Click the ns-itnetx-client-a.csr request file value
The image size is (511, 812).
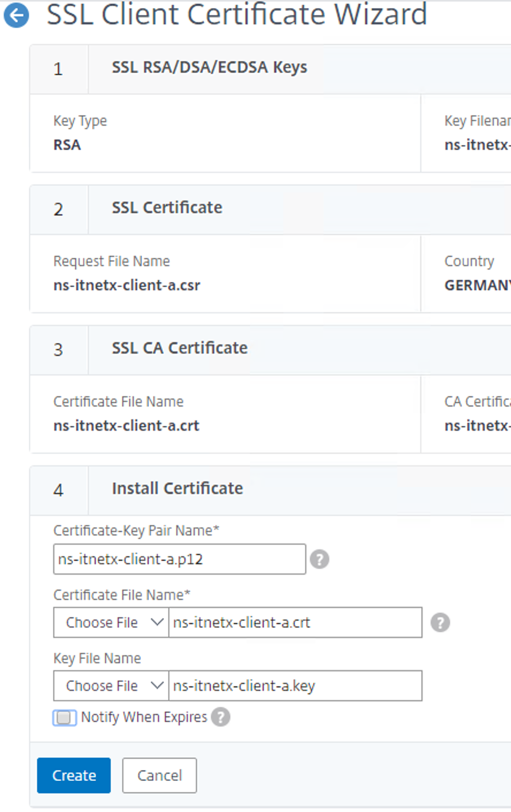click(x=127, y=286)
